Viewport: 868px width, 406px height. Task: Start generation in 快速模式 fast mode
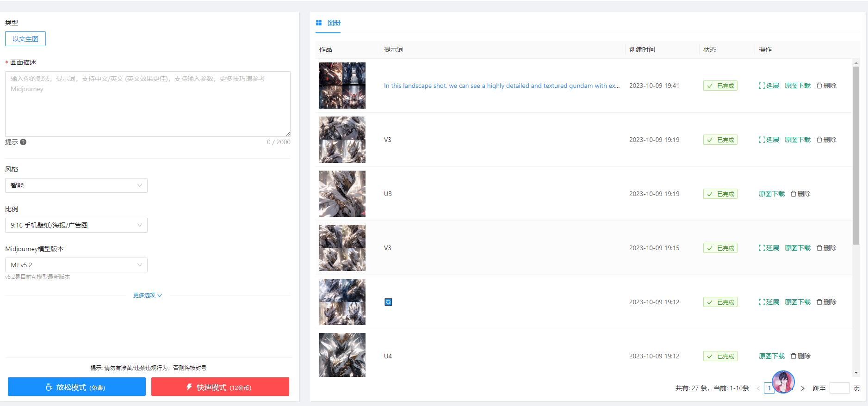point(220,387)
